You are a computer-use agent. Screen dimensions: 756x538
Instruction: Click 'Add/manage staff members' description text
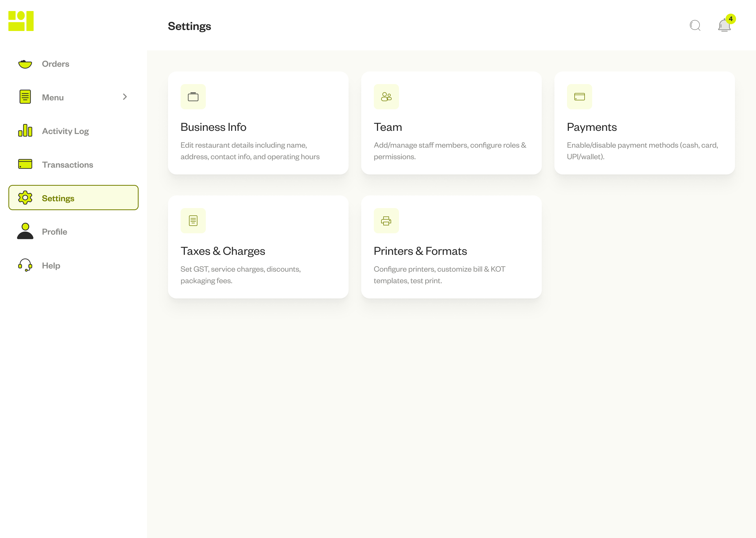(x=450, y=151)
